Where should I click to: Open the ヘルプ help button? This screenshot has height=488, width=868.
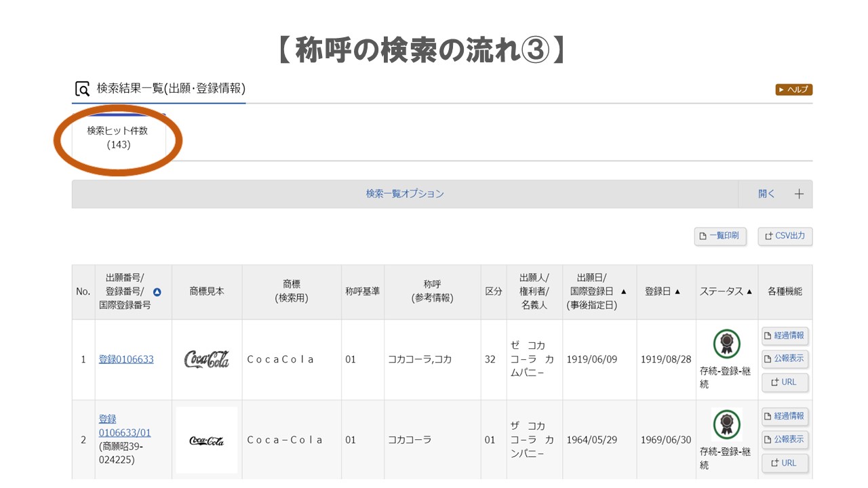[x=793, y=89]
